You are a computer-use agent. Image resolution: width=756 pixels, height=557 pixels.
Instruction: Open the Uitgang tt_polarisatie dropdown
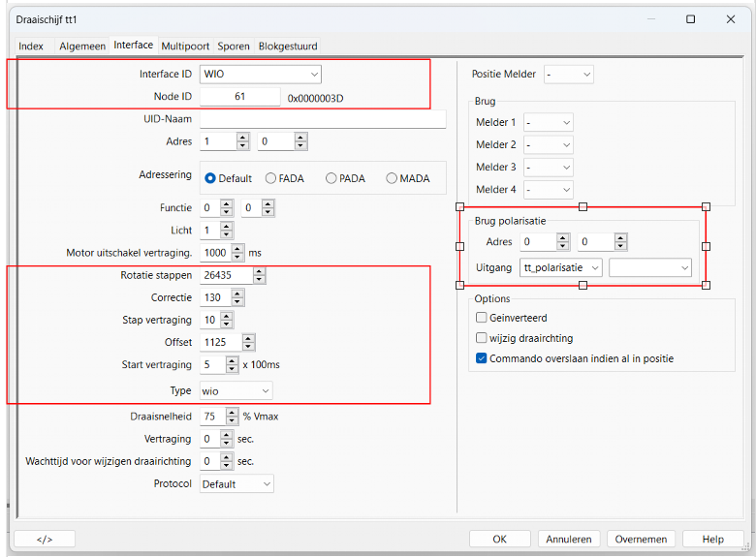pyautogui.click(x=561, y=267)
